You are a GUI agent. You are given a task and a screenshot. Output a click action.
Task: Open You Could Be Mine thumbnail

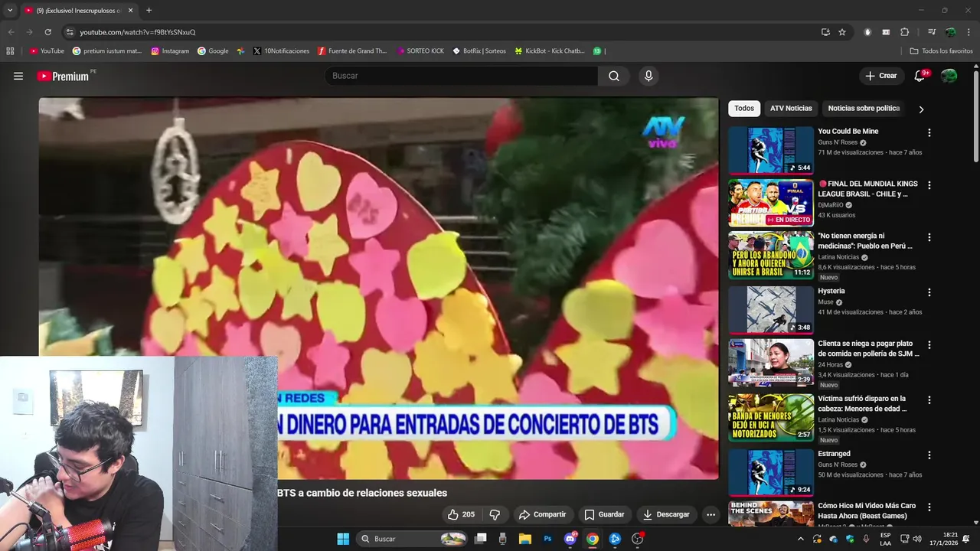point(771,150)
